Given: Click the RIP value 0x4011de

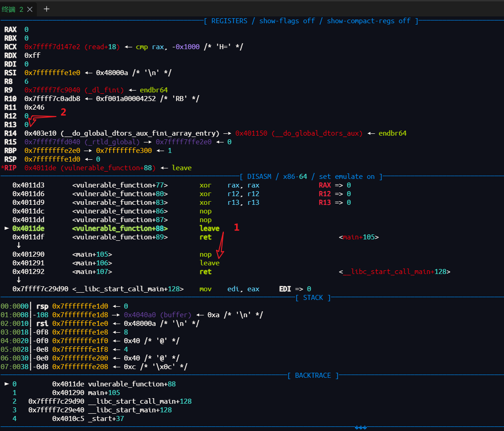Looking at the screenshot, I should coord(40,168).
